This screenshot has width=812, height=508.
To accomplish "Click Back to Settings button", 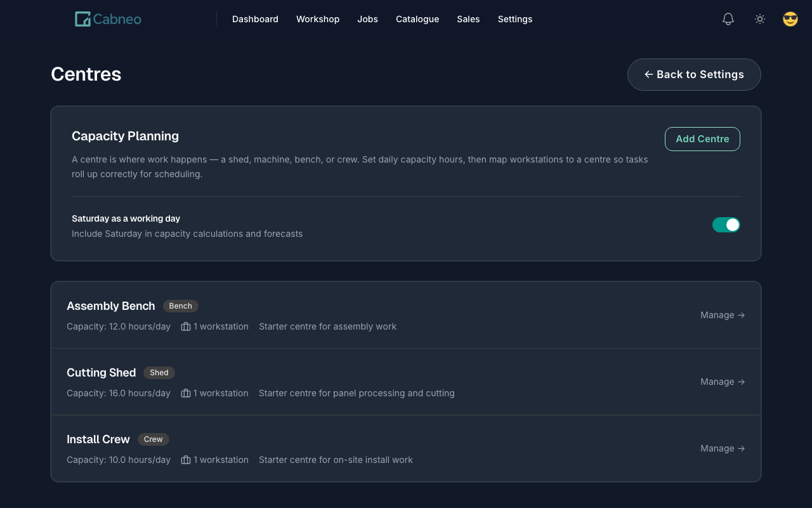I will (x=694, y=74).
